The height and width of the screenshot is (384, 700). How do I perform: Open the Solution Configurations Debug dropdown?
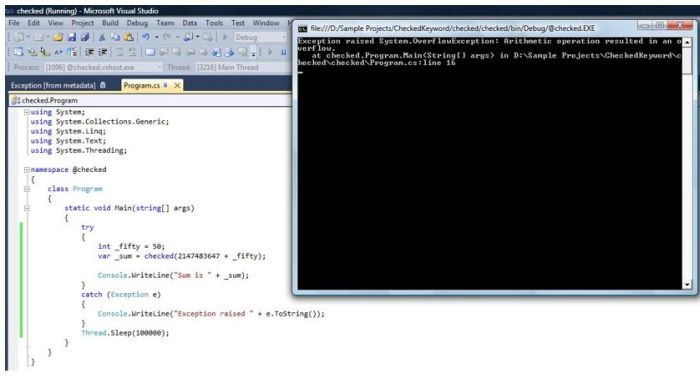click(x=260, y=37)
